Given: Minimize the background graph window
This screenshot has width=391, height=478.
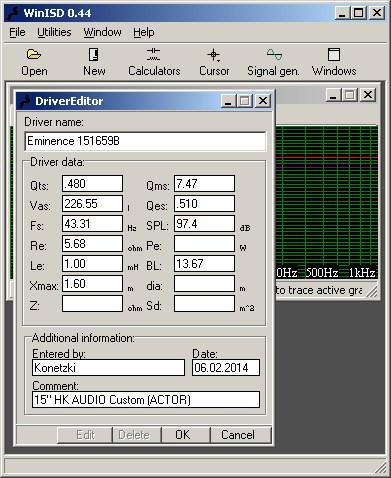Looking at the screenshot, I should (333, 95).
